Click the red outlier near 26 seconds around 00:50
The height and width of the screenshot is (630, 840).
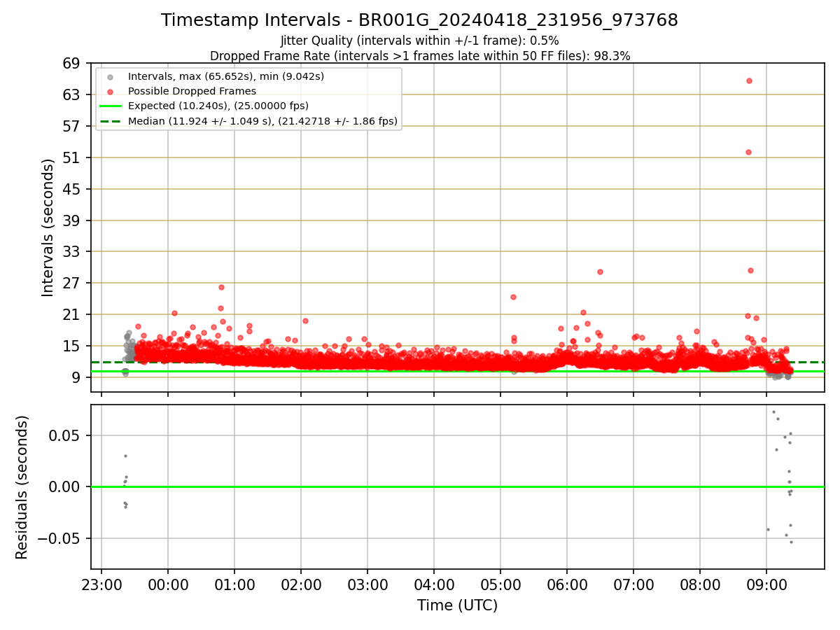pyautogui.click(x=221, y=287)
